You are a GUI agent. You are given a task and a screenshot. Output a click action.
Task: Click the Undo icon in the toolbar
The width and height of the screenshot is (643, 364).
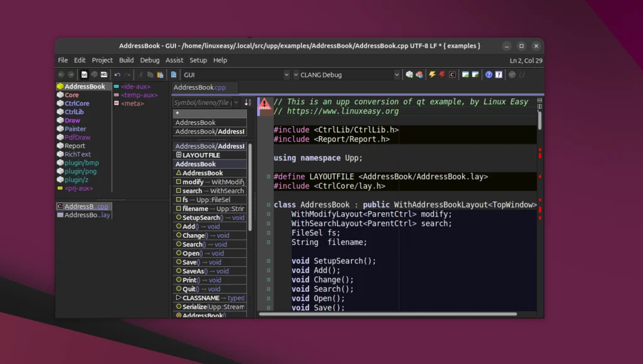tap(117, 74)
